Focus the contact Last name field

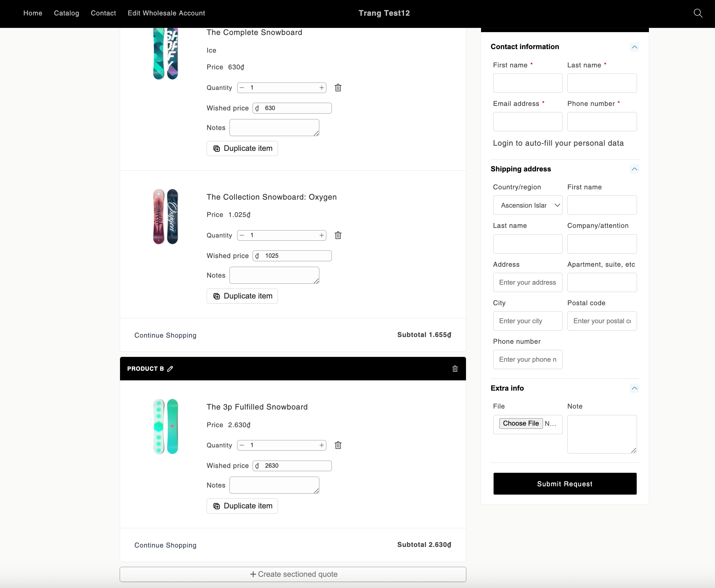point(602,83)
